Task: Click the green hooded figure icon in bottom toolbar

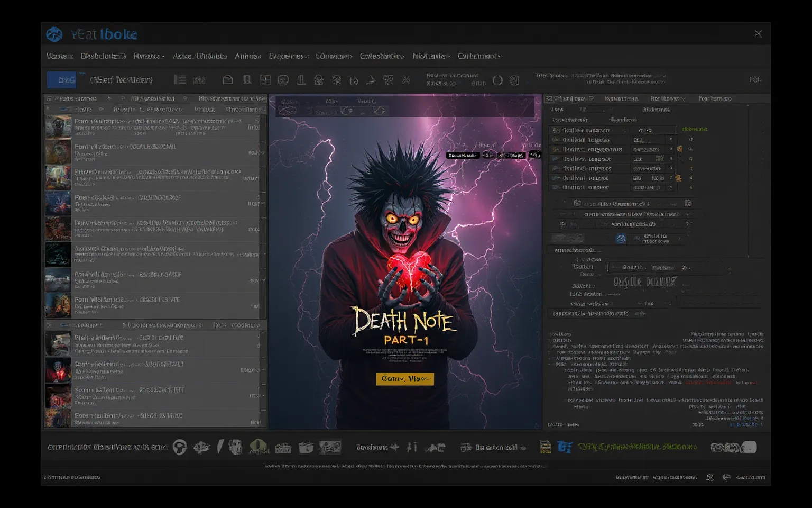Action: (x=259, y=447)
